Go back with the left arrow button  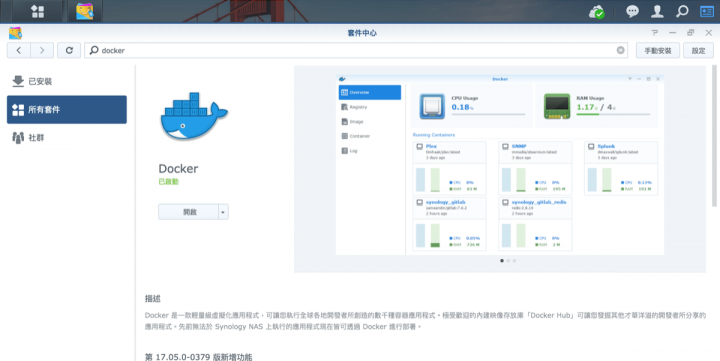coord(19,51)
